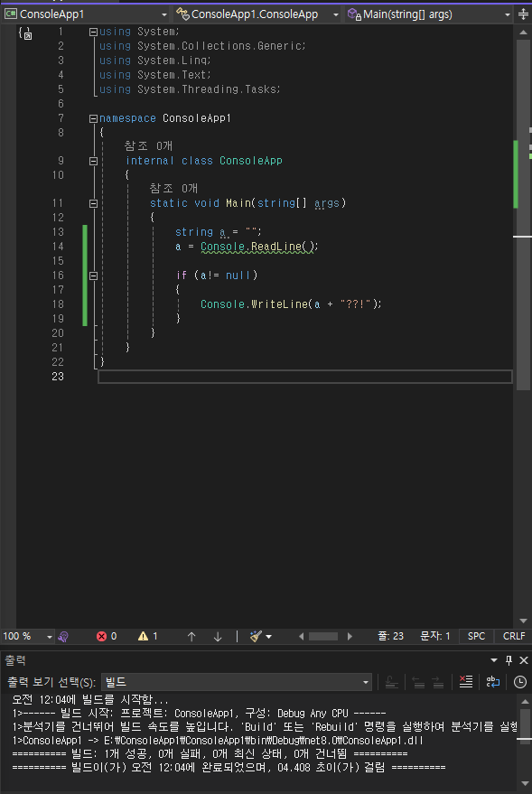Click the yellow warning count indicator

(x=148, y=636)
